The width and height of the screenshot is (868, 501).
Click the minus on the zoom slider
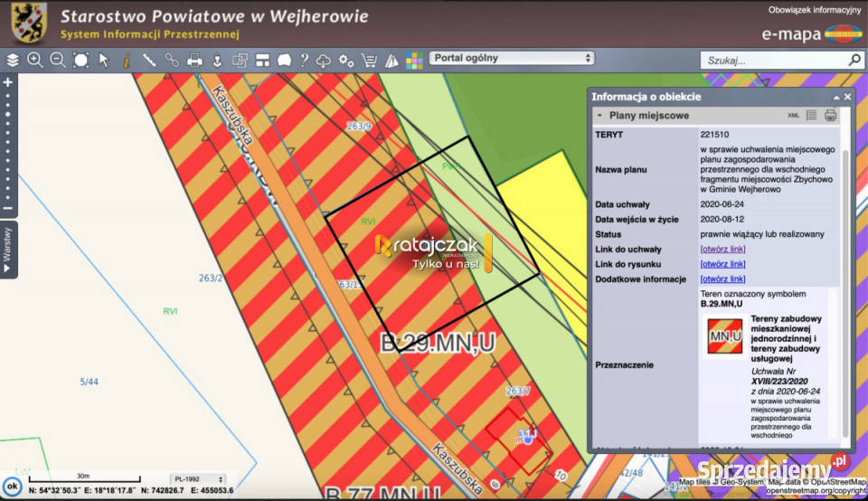click(x=8, y=209)
